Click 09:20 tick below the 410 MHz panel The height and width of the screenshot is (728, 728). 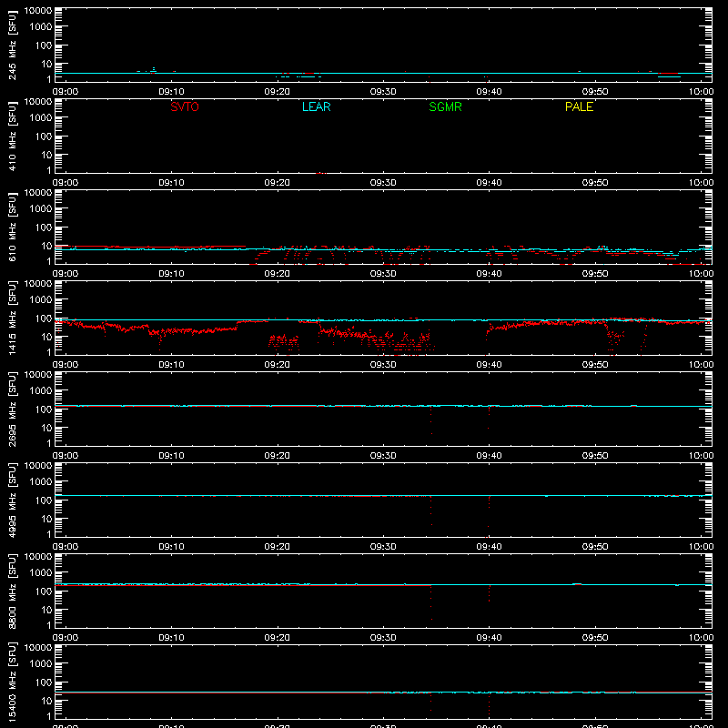[x=278, y=183]
